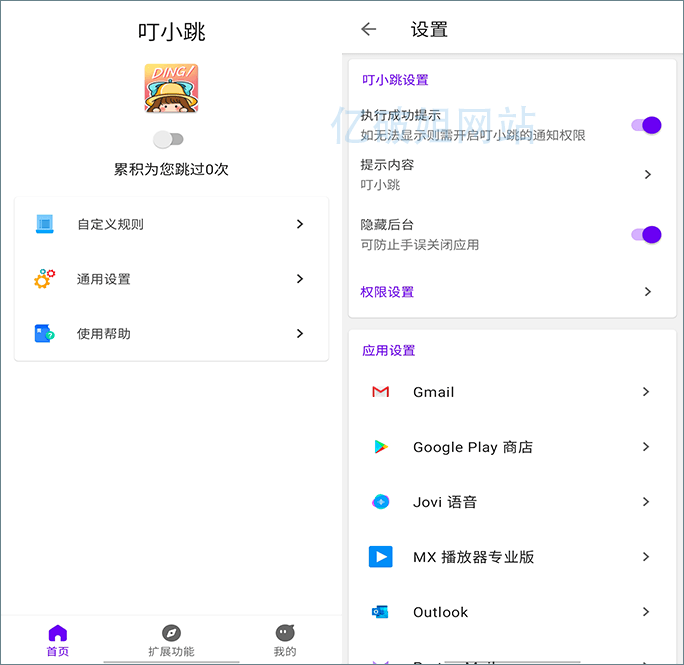Click the Jovi 语音 app icon
Viewport: 684px width, 665px height.
click(380, 502)
